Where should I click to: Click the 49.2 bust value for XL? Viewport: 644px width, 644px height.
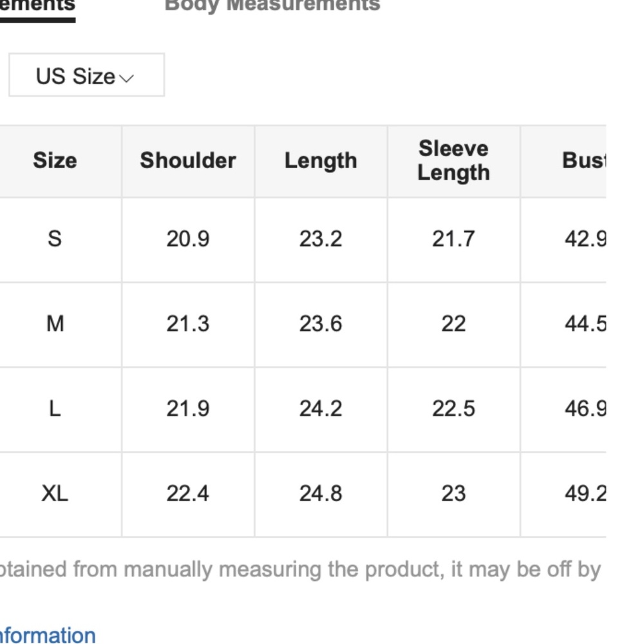[x=585, y=493]
